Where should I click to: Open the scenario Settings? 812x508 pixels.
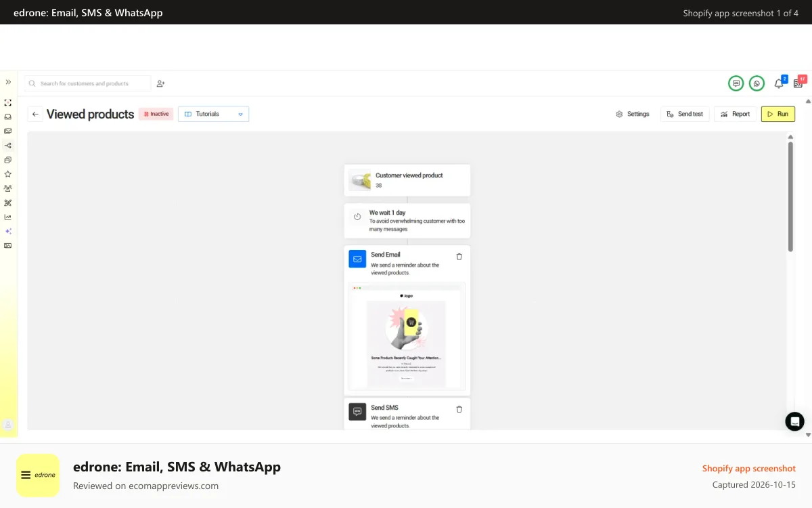pos(633,114)
